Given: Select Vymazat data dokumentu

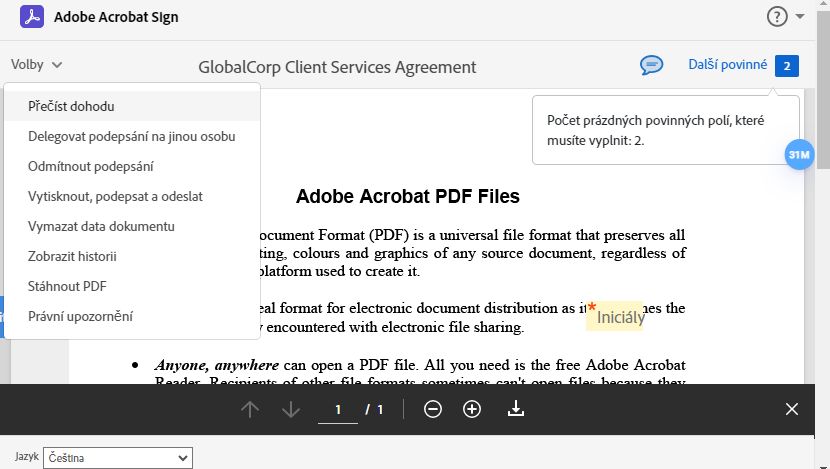Looking at the screenshot, I should tap(132, 227).
